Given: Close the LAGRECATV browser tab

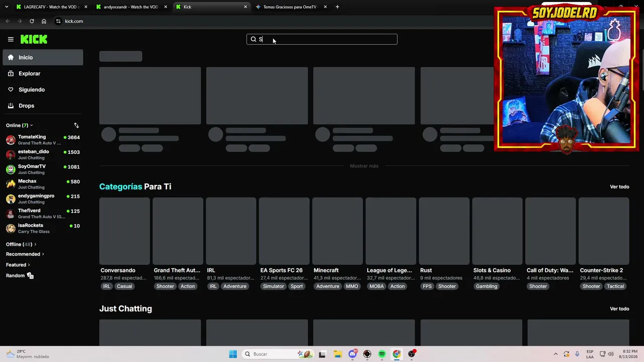Looking at the screenshot, I should tap(86, 7).
